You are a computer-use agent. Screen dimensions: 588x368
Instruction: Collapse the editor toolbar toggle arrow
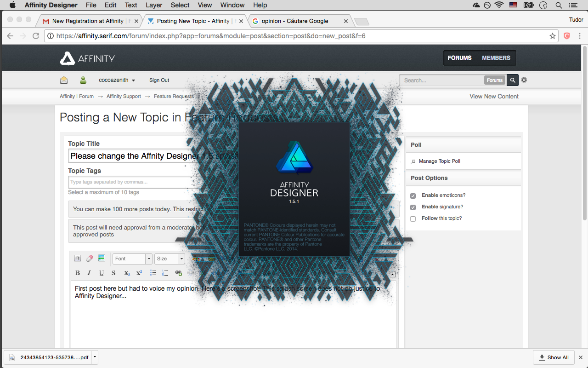[392, 274]
